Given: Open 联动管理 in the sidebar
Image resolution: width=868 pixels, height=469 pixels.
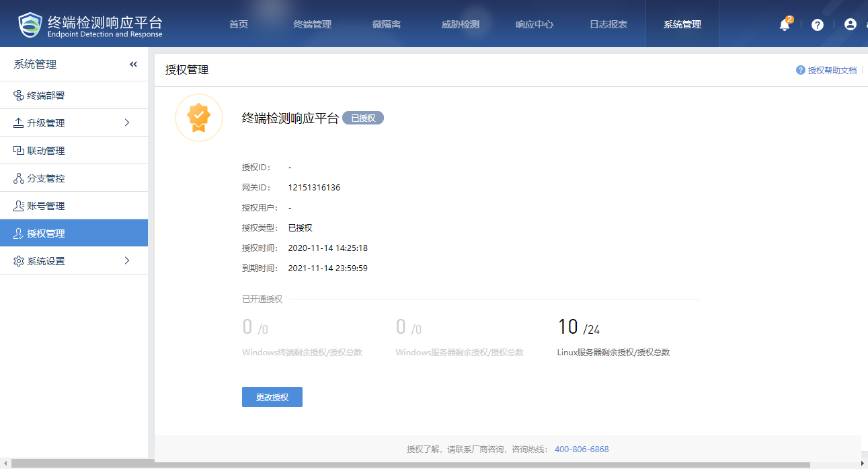Looking at the screenshot, I should tap(46, 151).
